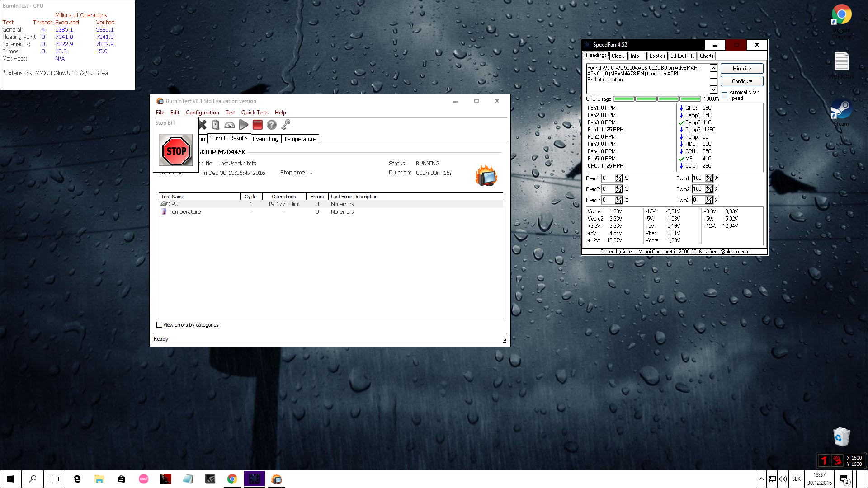Open Google Chrome from the taskbar
This screenshot has height=488, width=868.
(232, 479)
